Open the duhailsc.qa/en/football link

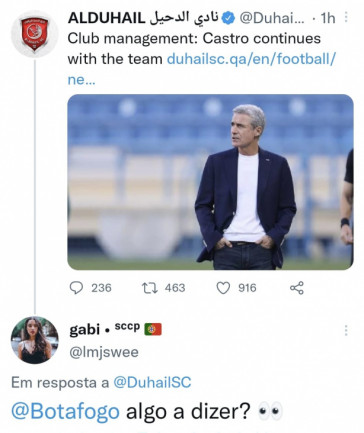click(x=251, y=59)
